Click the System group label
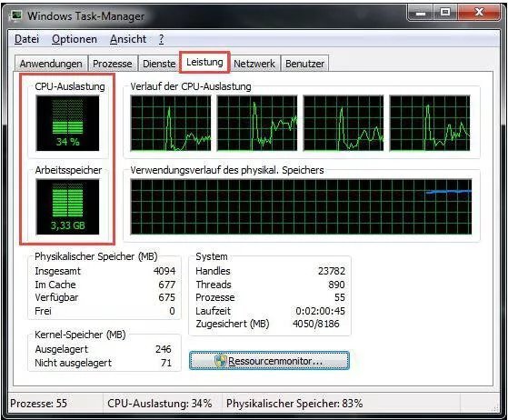Screen dimensions: 508x420 click(x=212, y=256)
